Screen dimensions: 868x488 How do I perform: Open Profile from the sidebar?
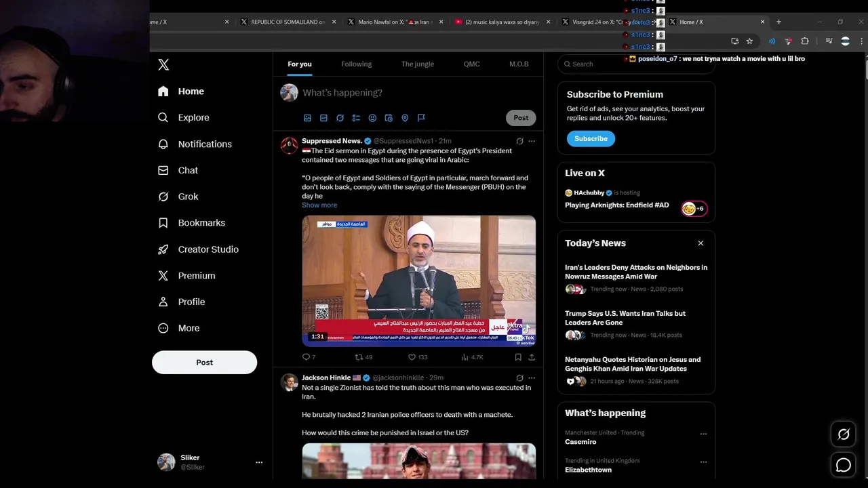182,302
